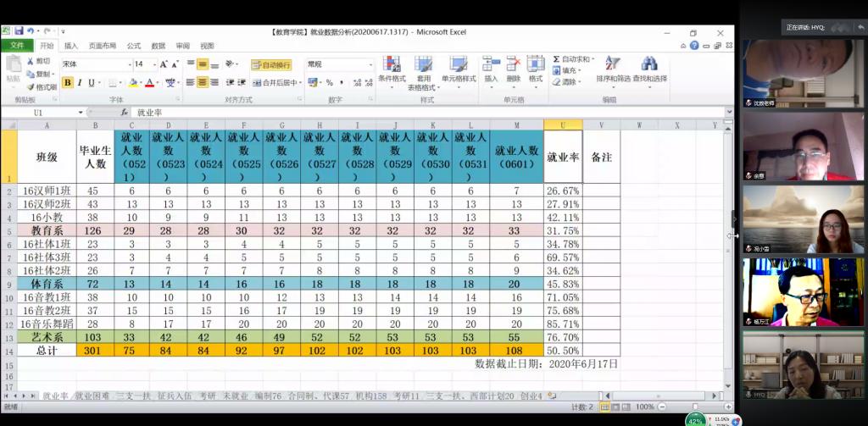Open the 就业困难 worksheet tab
868x426 pixels.
coord(92,396)
